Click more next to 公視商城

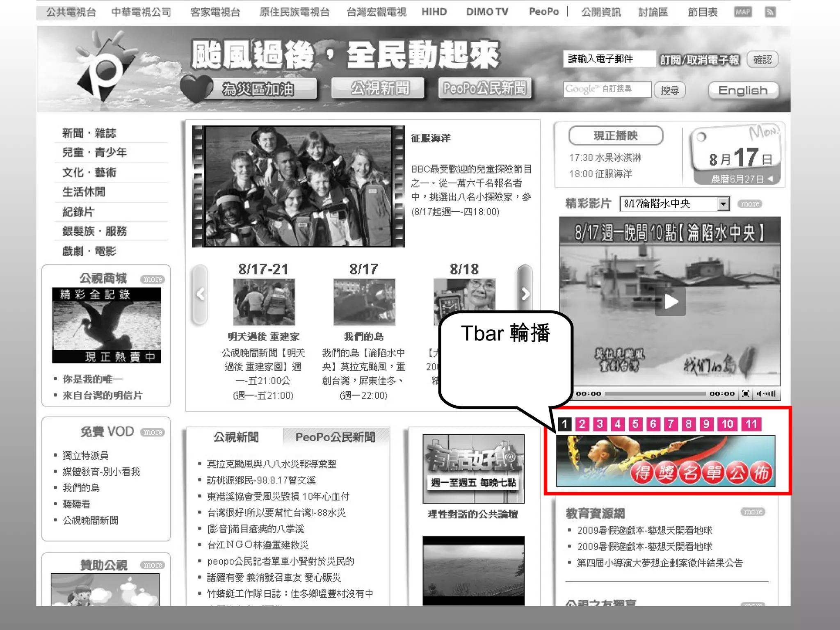click(153, 279)
